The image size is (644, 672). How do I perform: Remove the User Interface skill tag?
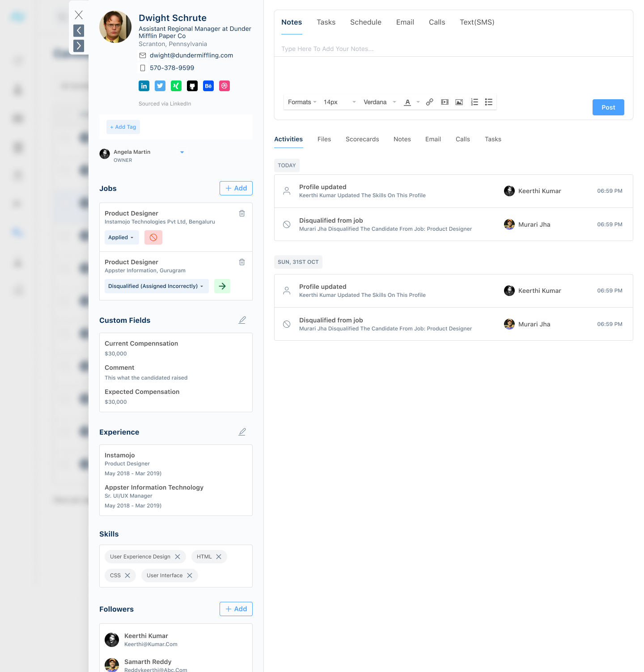(x=190, y=575)
